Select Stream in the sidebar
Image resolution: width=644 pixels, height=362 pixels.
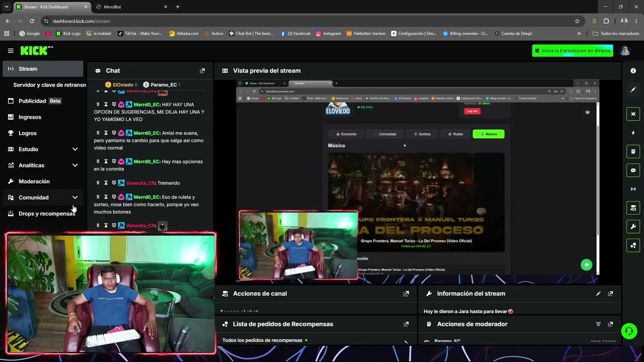click(43, 69)
